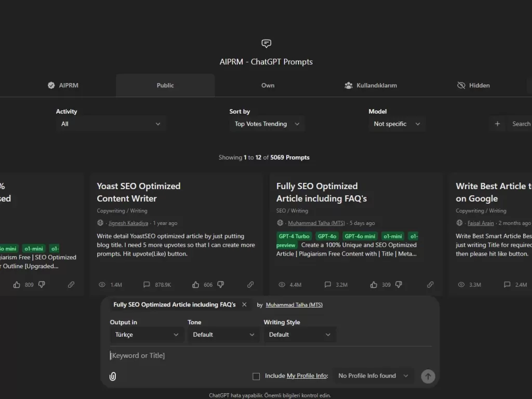Upvote the Fully SEO prompt with 309 votes

pyautogui.click(x=374, y=285)
